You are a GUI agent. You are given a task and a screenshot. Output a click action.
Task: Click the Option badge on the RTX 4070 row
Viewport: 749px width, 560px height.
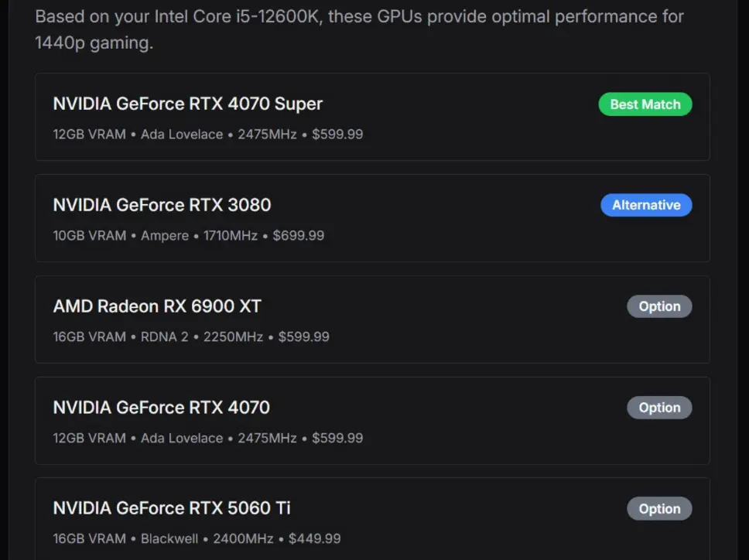[x=659, y=407]
